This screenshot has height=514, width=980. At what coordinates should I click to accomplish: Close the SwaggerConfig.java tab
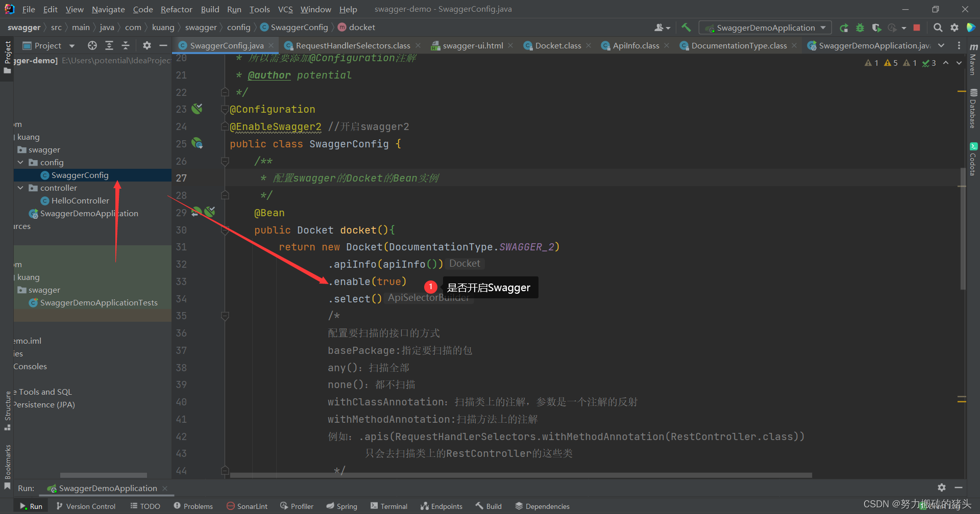(271, 45)
